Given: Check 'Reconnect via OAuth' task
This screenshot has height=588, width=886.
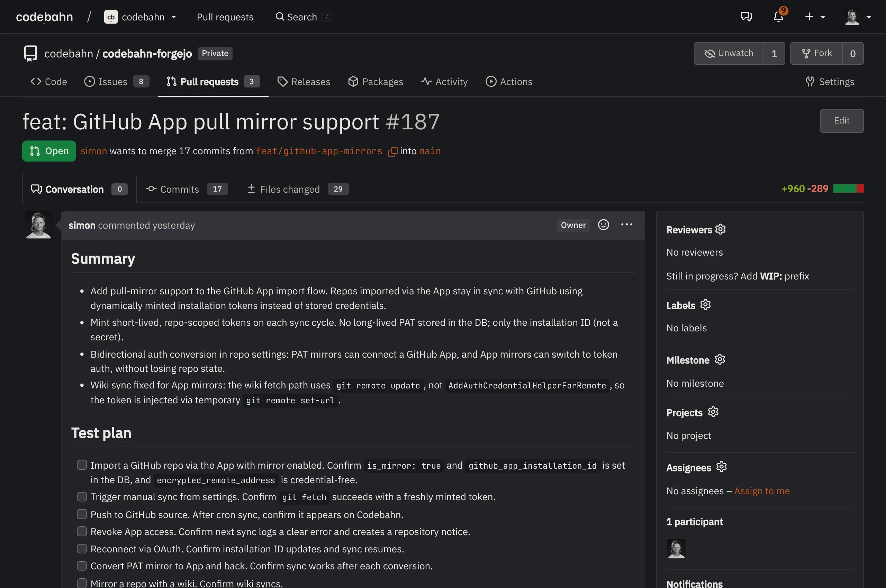Looking at the screenshot, I should click(82, 549).
